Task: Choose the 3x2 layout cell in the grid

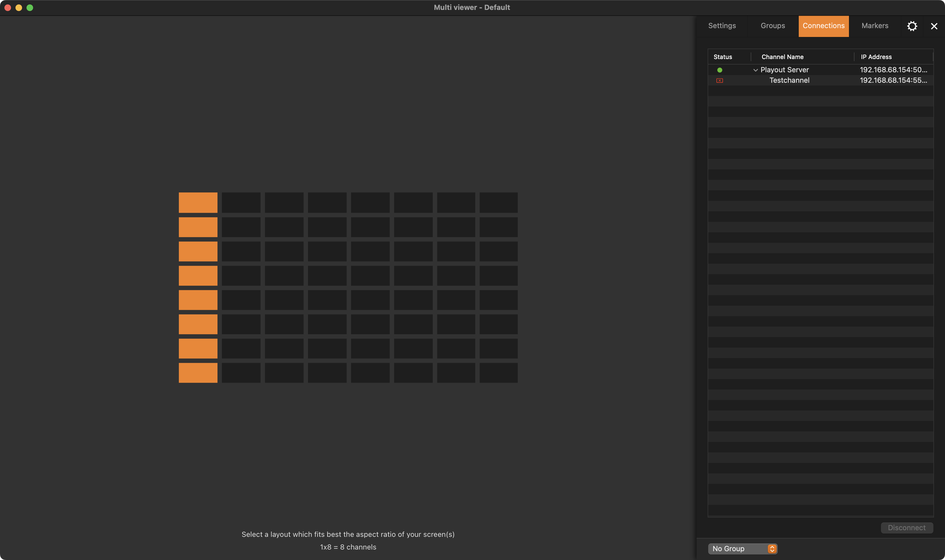Action: [284, 227]
